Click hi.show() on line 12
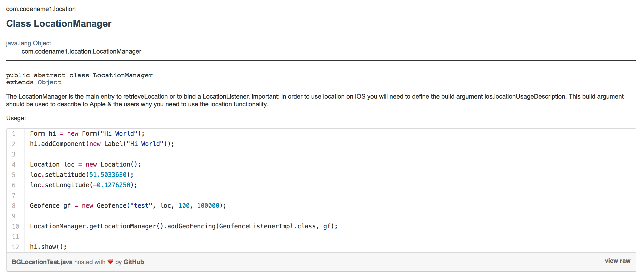The image size is (644, 277). click(48, 247)
